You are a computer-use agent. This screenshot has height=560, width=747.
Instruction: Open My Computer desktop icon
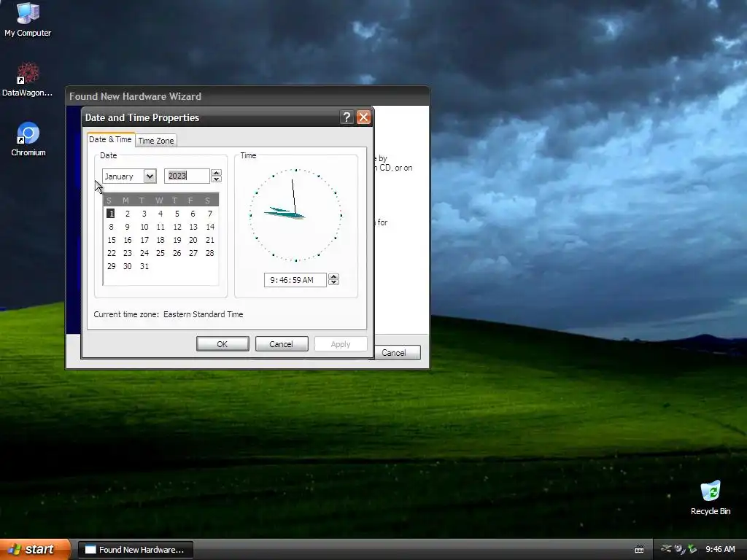tap(28, 19)
